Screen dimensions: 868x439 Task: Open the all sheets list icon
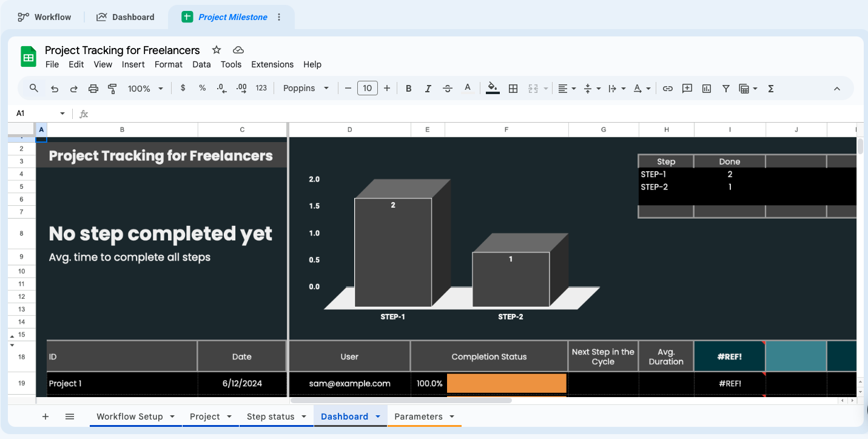70,417
